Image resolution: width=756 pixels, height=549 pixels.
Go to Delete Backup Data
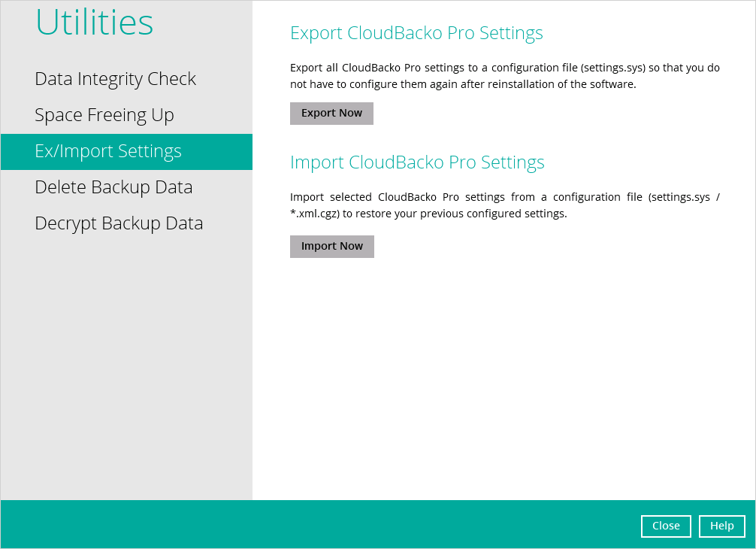[x=113, y=188]
